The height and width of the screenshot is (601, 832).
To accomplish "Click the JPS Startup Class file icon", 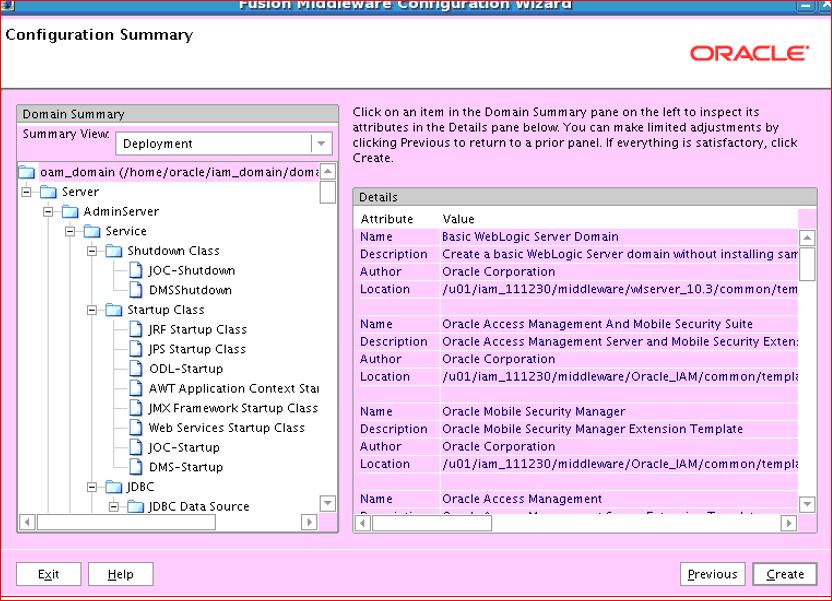I will click(136, 349).
